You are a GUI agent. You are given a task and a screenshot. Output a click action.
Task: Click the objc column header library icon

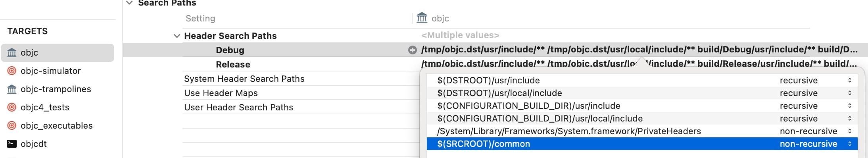422,18
